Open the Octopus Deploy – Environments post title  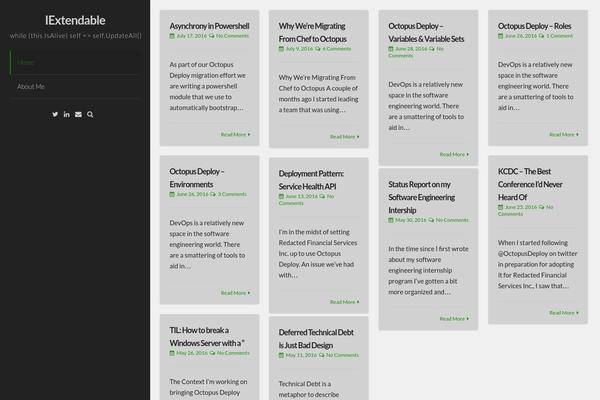pyautogui.click(x=197, y=178)
